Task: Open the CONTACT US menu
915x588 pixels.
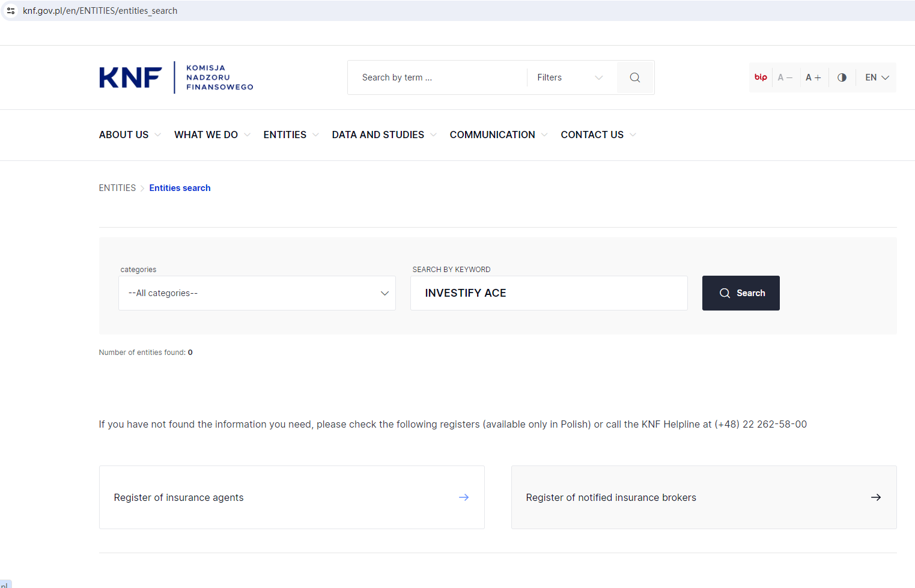Action: click(598, 135)
